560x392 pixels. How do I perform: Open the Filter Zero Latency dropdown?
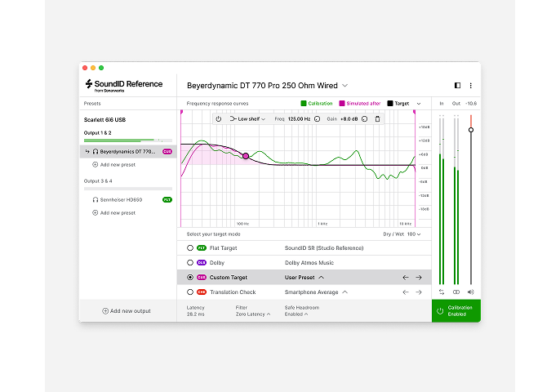[253, 314]
